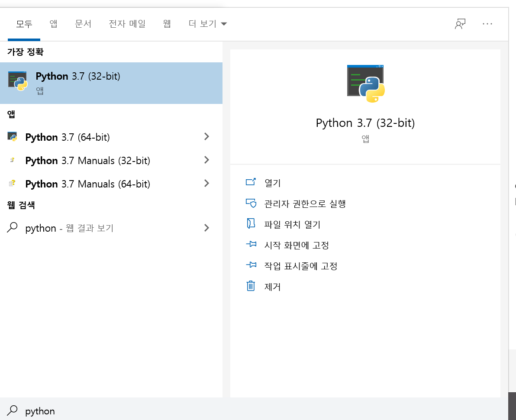Click python - 웹 결과 보기
Image resolution: width=516 pixels, height=420 pixels.
point(111,228)
